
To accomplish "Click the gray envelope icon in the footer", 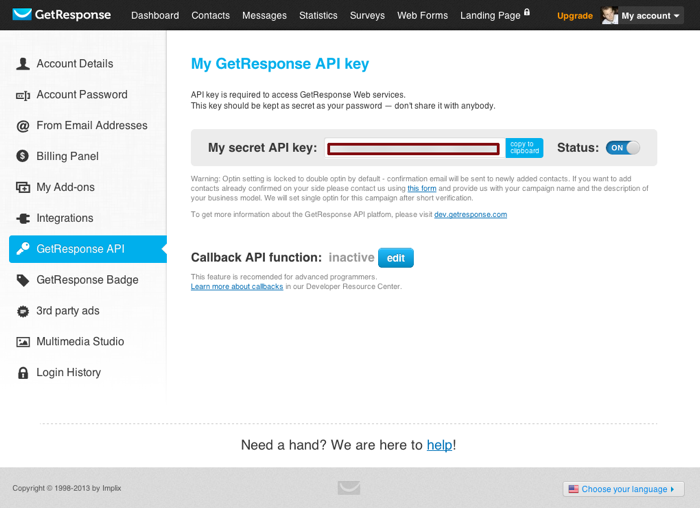I will click(349, 487).
